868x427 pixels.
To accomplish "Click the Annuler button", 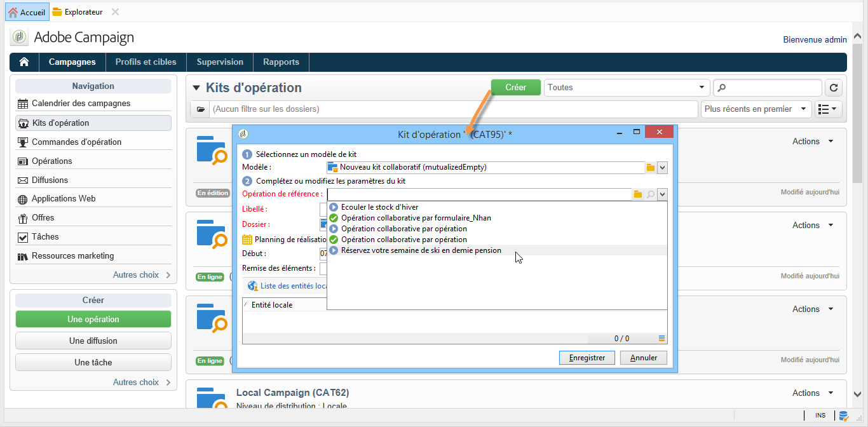I will point(644,358).
